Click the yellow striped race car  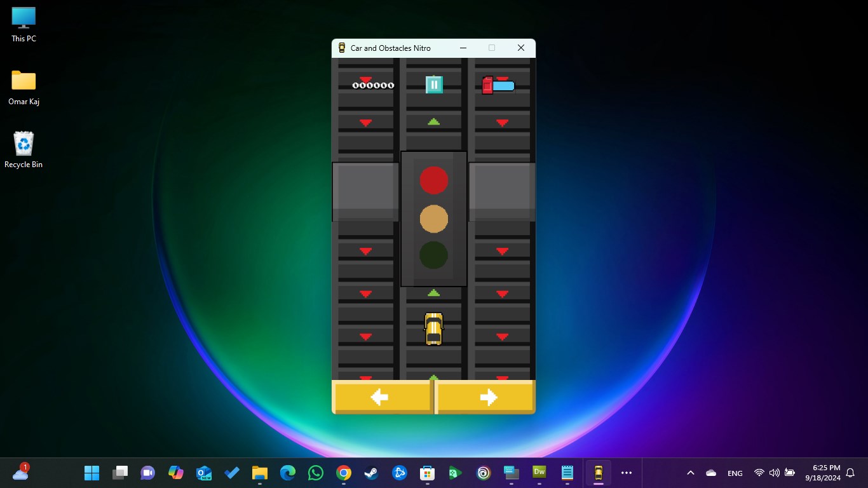[x=433, y=329]
